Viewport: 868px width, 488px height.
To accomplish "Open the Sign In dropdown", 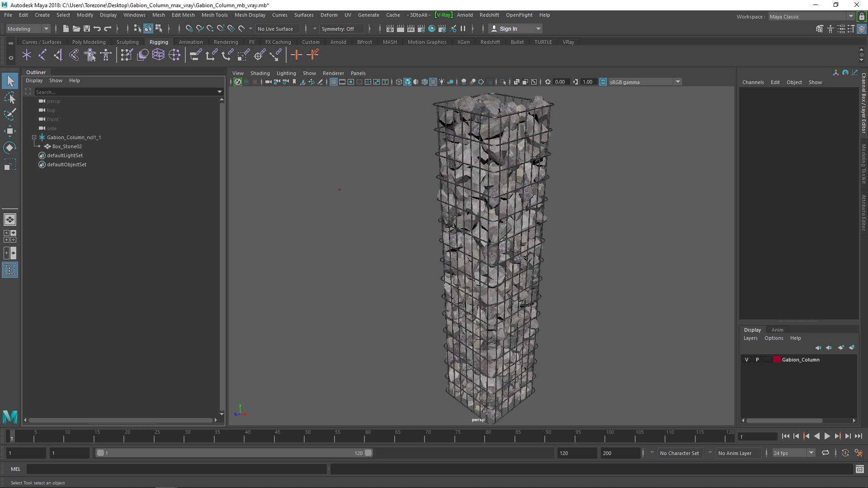I will pos(516,28).
